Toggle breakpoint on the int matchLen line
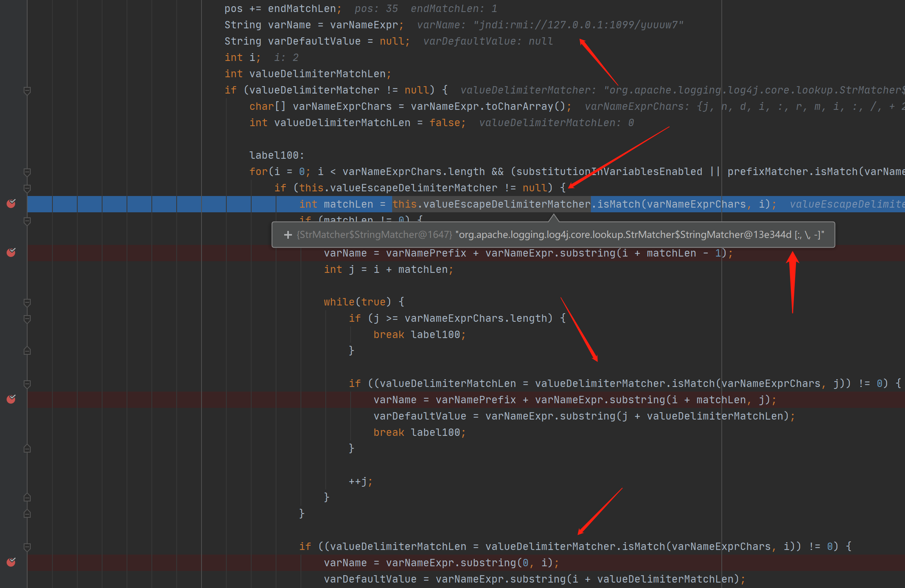 coord(11,203)
